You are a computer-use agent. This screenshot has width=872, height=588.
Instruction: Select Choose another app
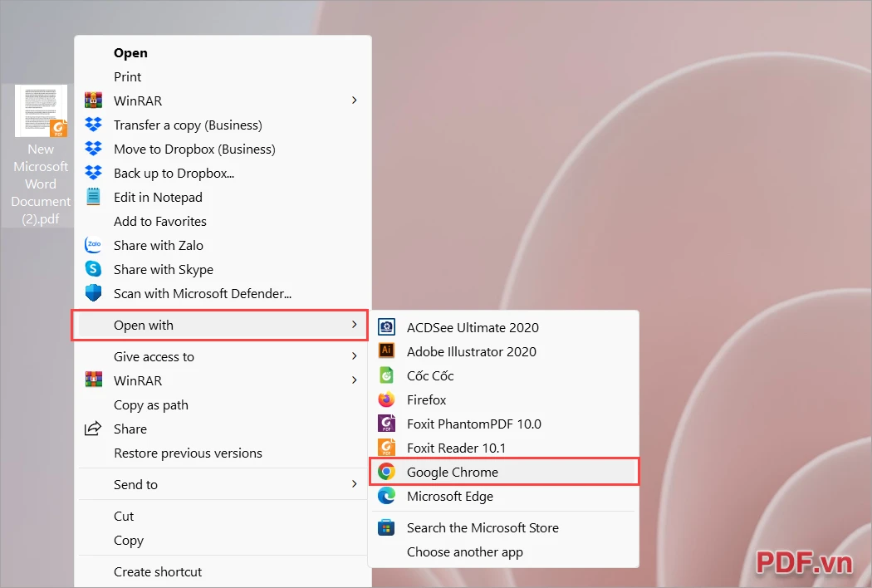pyautogui.click(x=504, y=551)
